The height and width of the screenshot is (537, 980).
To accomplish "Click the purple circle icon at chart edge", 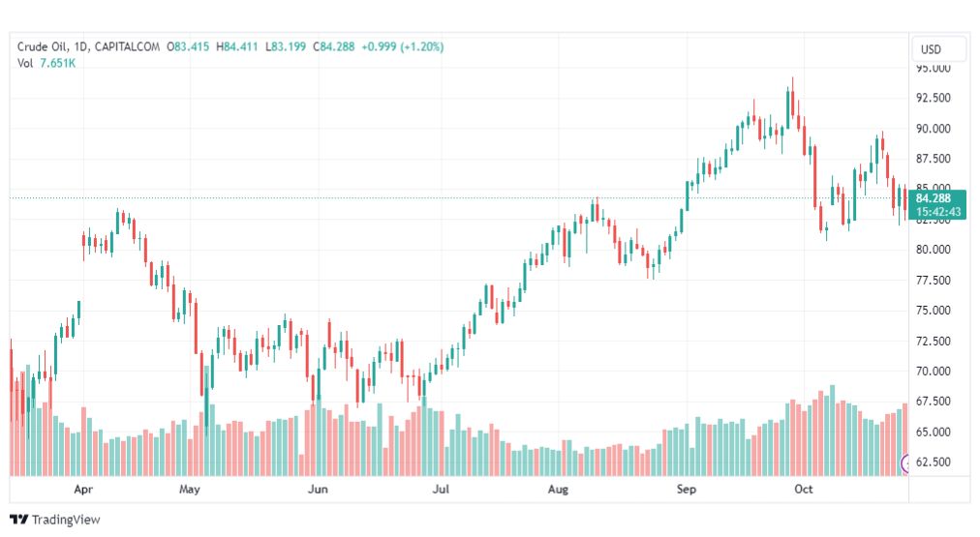I will coord(906,463).
